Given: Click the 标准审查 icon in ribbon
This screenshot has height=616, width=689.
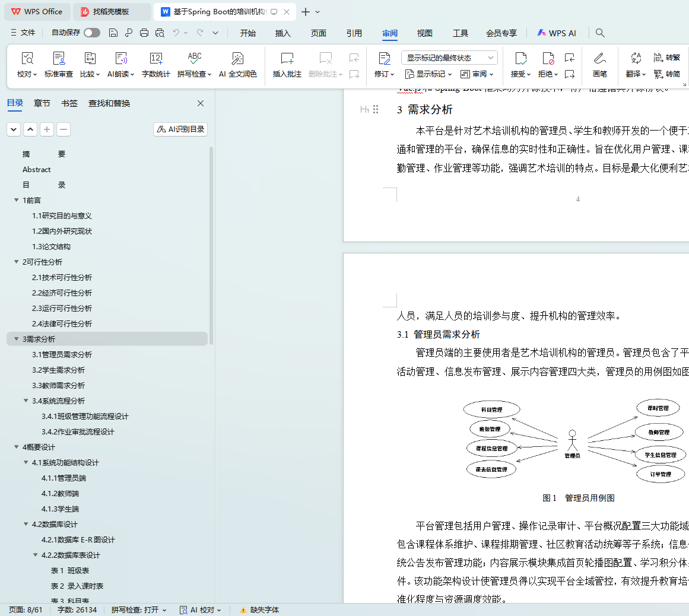Looking at the screenshot, I should click(x=59, y=59).
